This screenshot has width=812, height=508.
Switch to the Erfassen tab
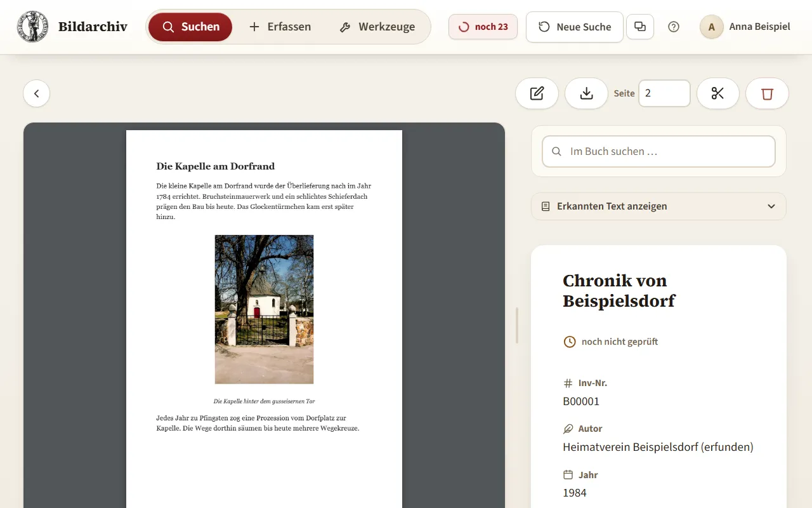(280, 27)
